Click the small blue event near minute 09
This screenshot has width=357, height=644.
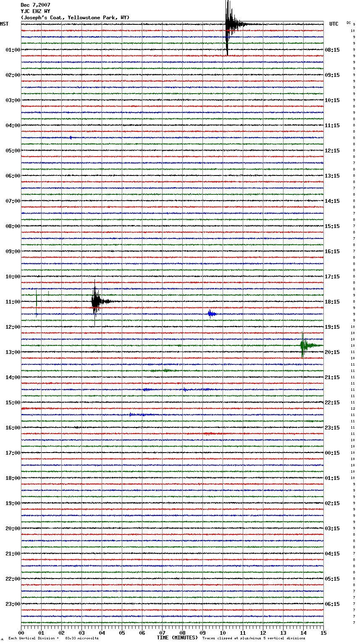(x=212, y=314)
